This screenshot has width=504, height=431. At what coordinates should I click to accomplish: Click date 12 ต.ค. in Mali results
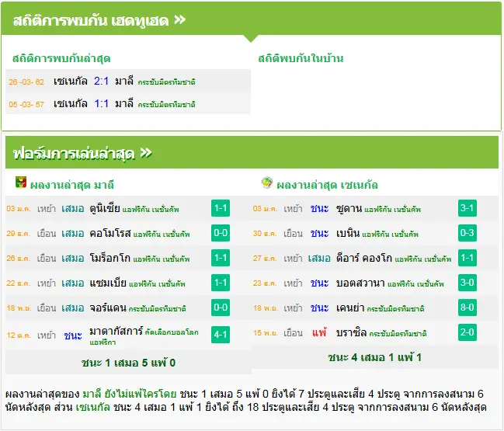[x=19, y=335]
